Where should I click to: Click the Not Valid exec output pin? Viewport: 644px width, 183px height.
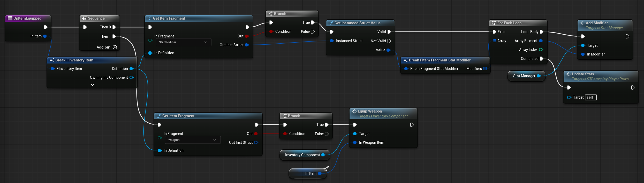(x=389, y=41)
